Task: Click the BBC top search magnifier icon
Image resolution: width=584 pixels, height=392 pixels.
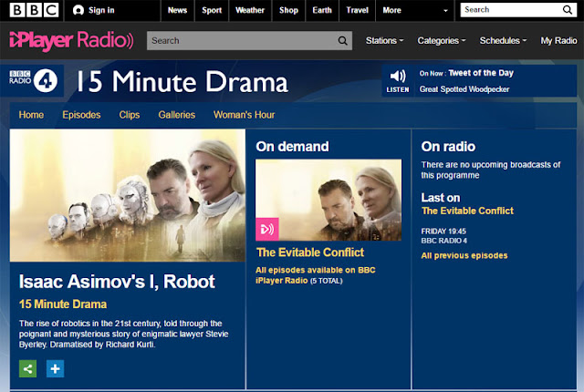Action: pyautogui.click(x=568, y=10)
